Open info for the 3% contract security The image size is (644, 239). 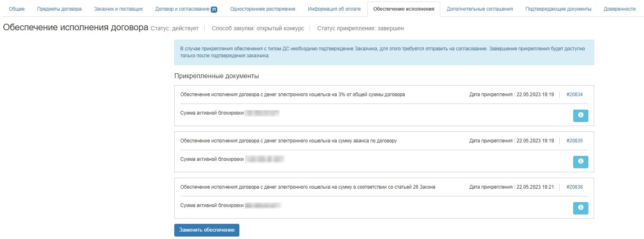point(580,116)
